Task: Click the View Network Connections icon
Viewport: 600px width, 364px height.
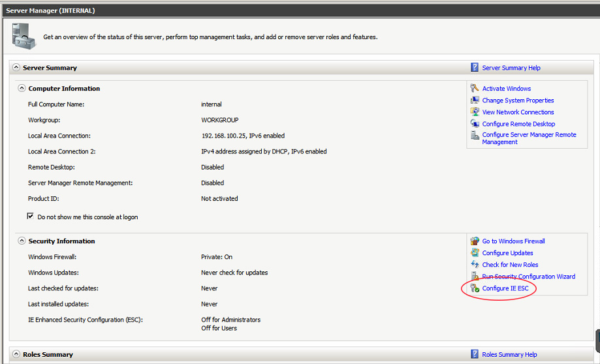Action: coord(475,112)
